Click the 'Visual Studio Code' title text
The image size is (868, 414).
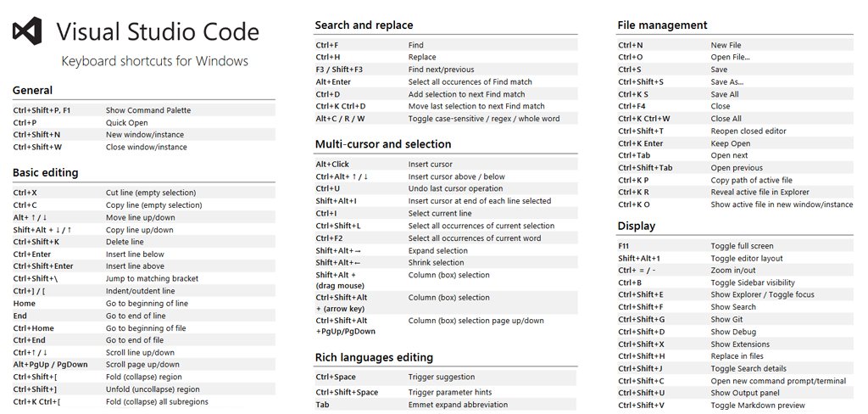(158, 31)
